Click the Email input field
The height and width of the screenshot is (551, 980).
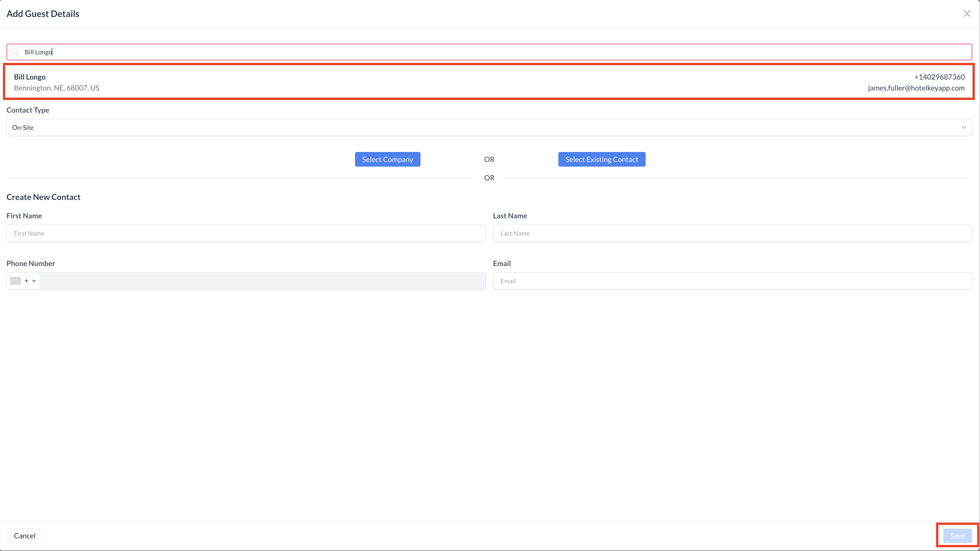(732, 280)
